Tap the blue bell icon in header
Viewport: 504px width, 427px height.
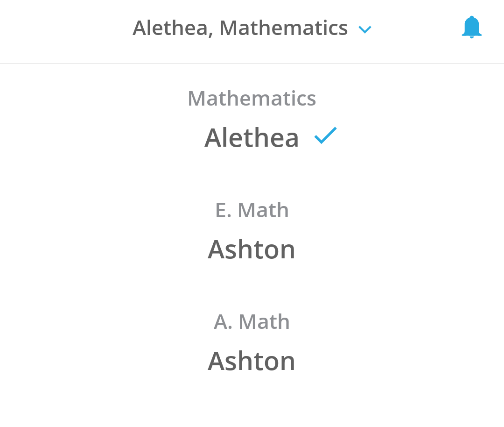(471, 27)
